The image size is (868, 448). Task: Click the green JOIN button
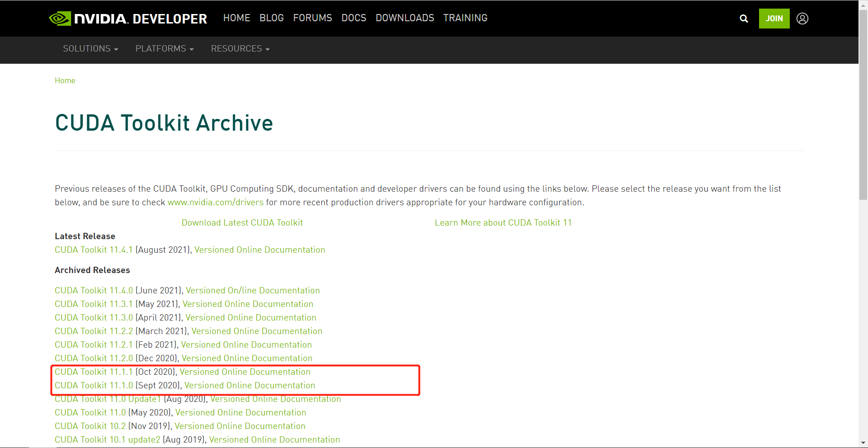774,19
